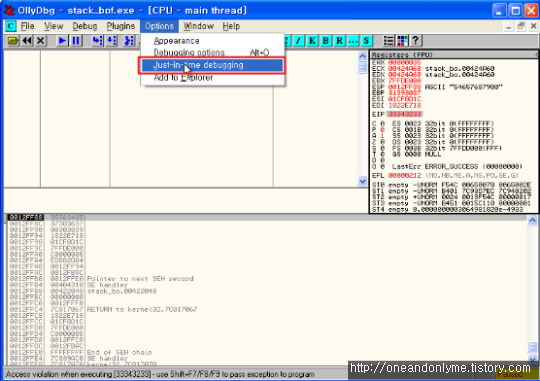The height and width of the screenshot is (381, 540).
Task: Click the Help question mark icon
Action: pyautogui.click(x=416, y=41)
